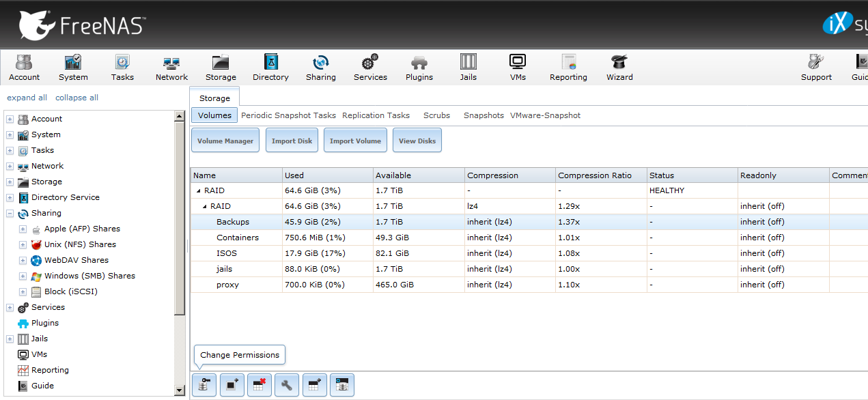This screenshot has height=400, width=868.
Task: Select Plugins in the sidebar tree
Action: click(x=45, y=323)
